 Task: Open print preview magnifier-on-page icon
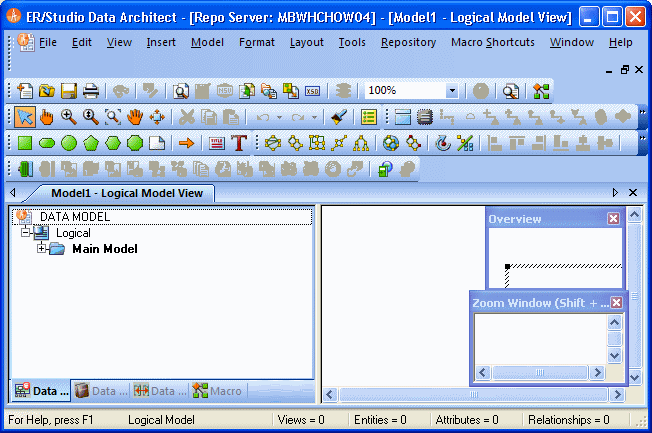point(181,91)
